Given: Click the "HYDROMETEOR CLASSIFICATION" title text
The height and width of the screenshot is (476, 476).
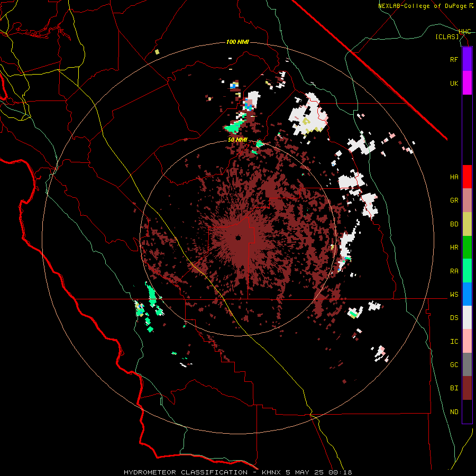Looking at the screenshot, I should pyautogui.click(x=186, y=472).
